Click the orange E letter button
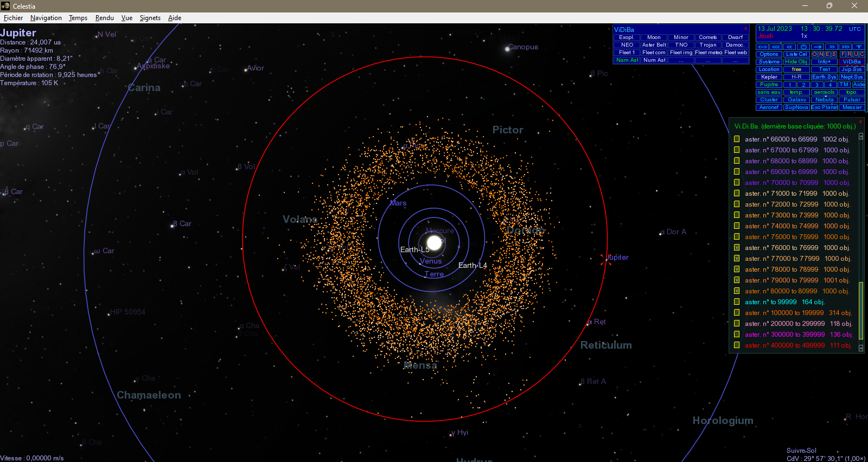The image size is (868, 462). tap(827, 54)
